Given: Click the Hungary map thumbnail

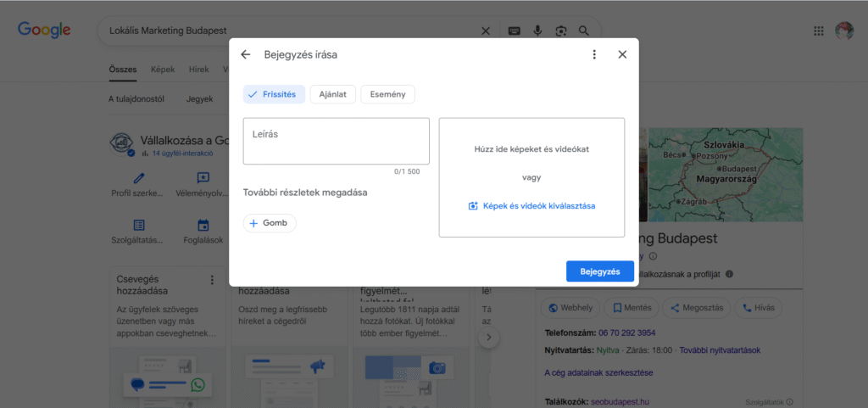Looking at the screenshot, I should click(x=726, y=175).
